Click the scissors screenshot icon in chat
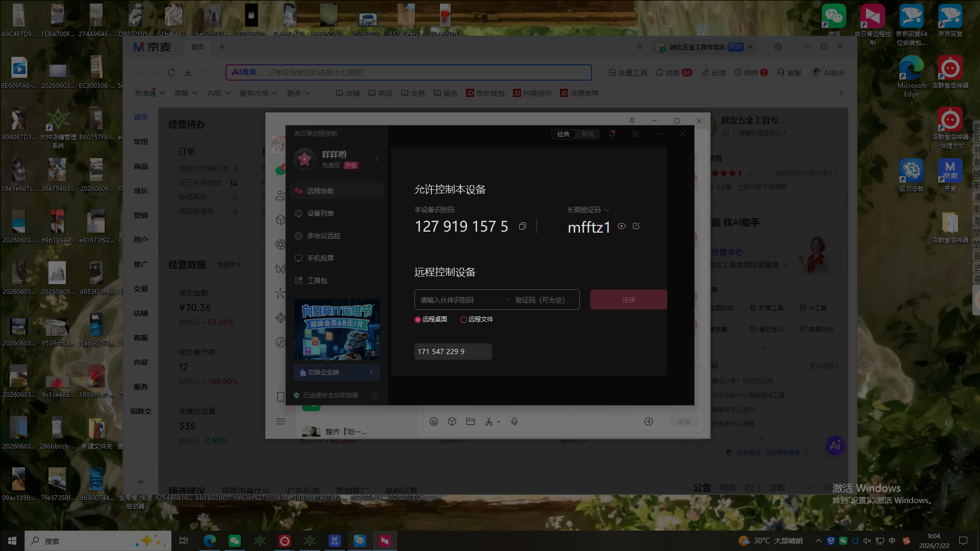This screenshot has height=551, width=980. click(489, 421)
